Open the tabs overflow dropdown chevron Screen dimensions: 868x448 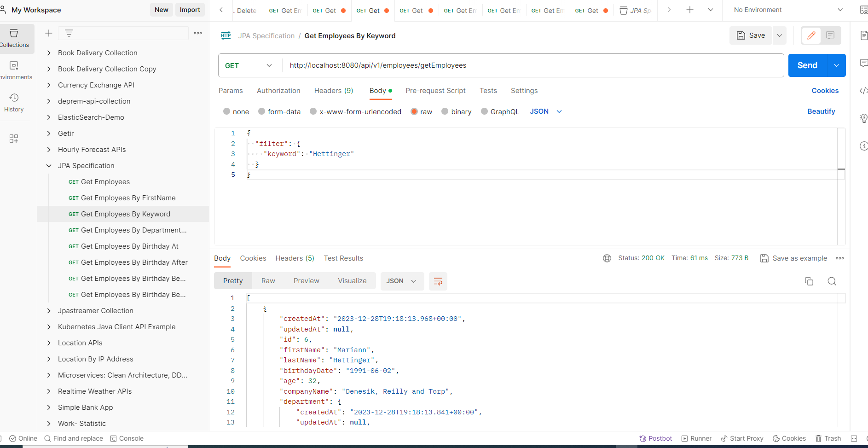pyautogui.click(x=711, y=10)
